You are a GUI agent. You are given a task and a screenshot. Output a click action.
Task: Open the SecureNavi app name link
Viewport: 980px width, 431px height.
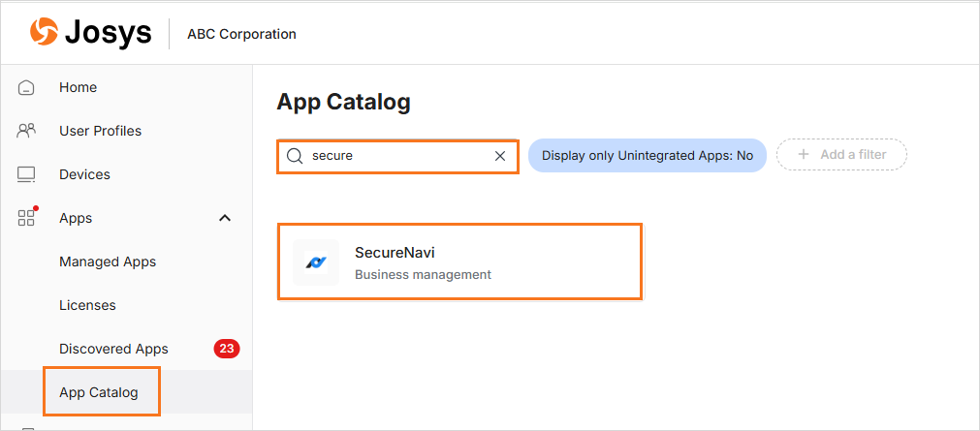[x=395, y=253]
